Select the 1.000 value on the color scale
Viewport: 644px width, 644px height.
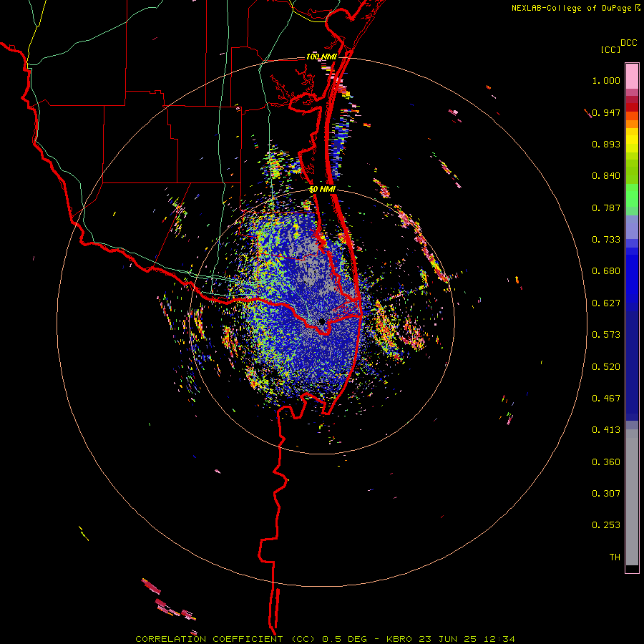click(x=606, y=80)
